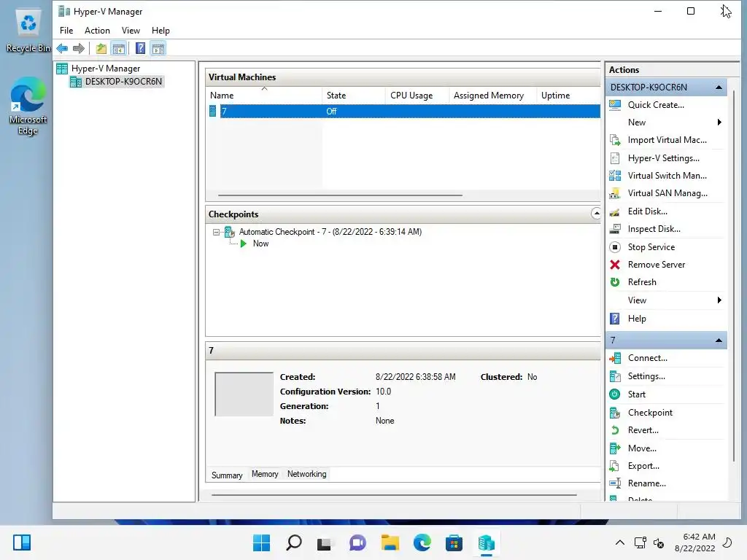
Task: Switch to the Summary tab
Action: [227, 475]
